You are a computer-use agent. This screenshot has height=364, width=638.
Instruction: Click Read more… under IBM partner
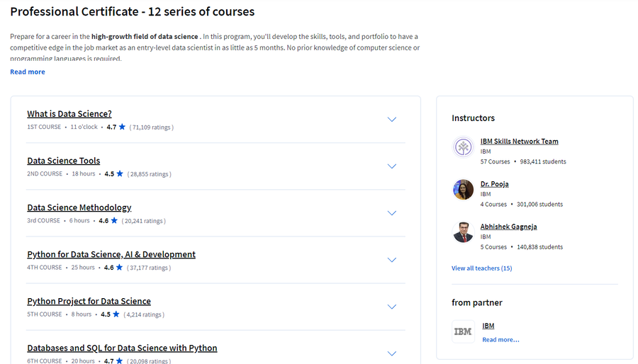point(500,340)
